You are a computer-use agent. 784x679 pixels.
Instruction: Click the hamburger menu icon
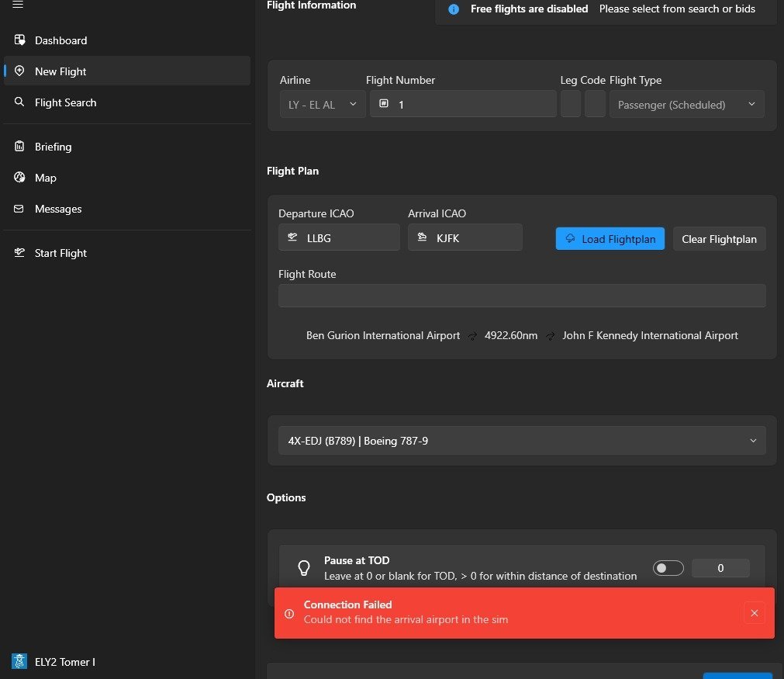[x=18, y=5]
